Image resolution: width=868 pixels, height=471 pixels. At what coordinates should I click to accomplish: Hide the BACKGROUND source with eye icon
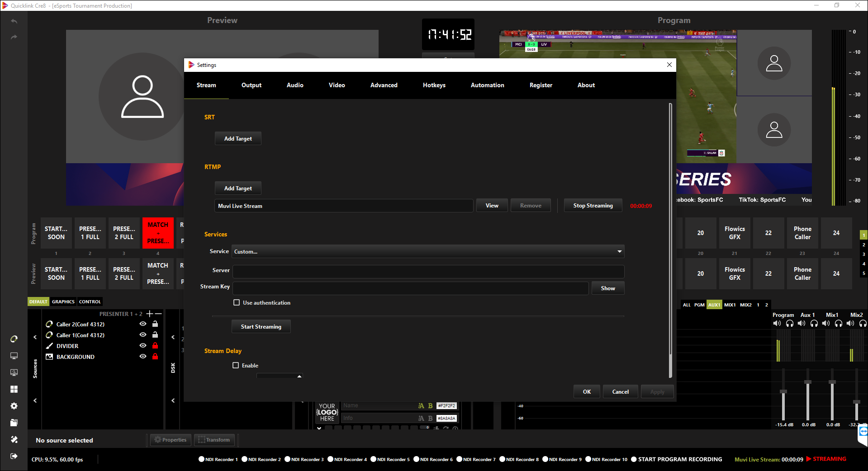(x=143, y=357)
